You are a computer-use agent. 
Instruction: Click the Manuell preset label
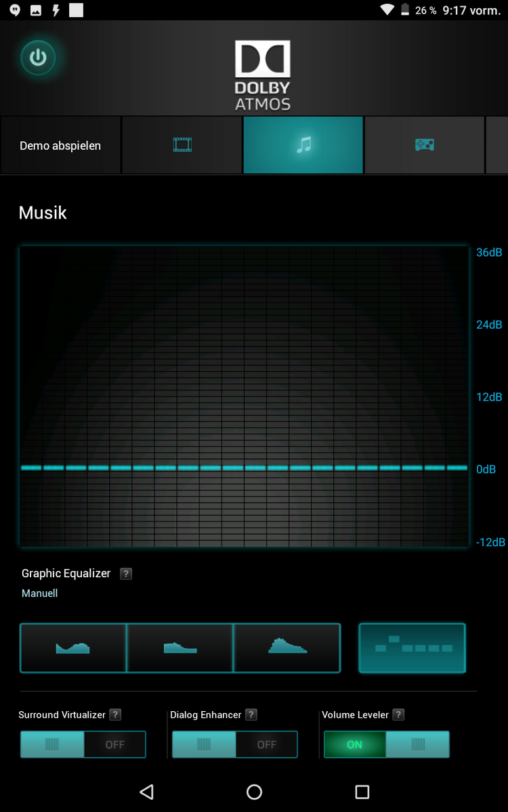pyautogui.click(x=39, y=593)
